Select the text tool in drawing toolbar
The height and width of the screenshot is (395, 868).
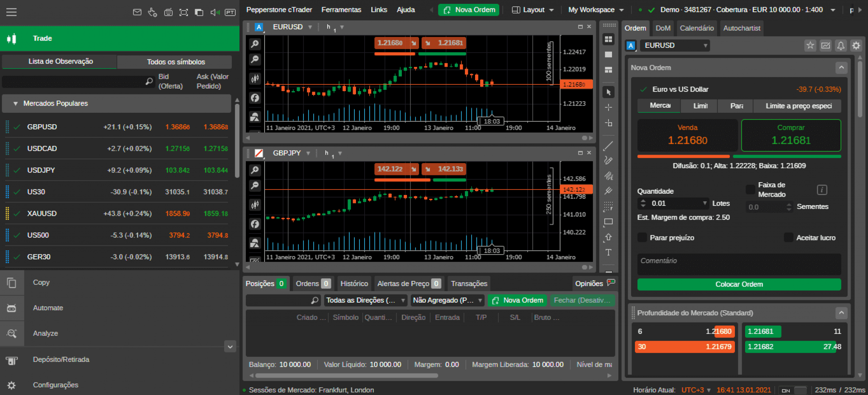coord(608,253)
